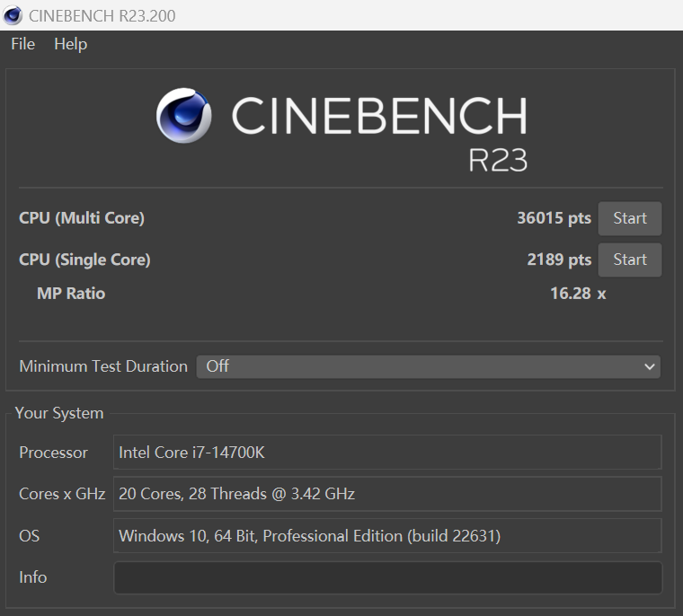Open the Minimum Test Duration dropdown

point(428,366)
